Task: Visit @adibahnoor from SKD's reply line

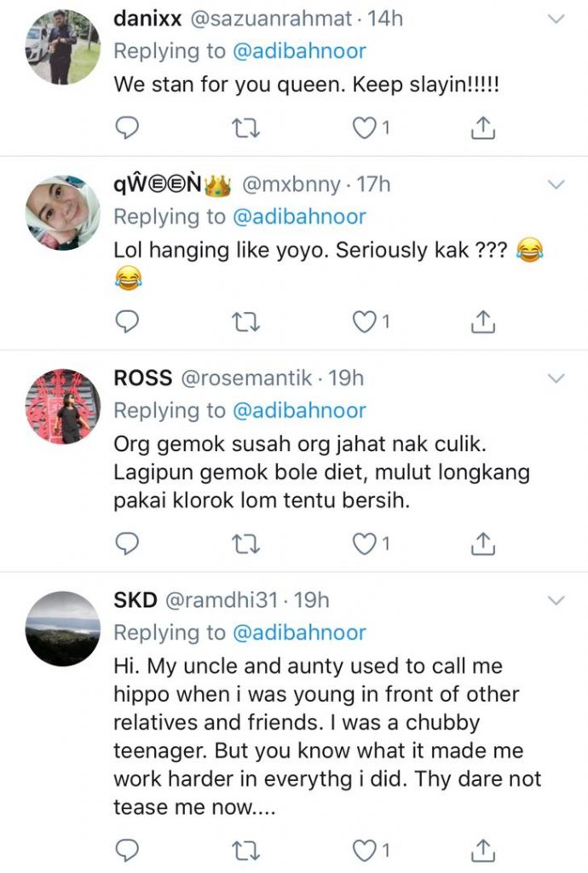Action: point(298,633)
